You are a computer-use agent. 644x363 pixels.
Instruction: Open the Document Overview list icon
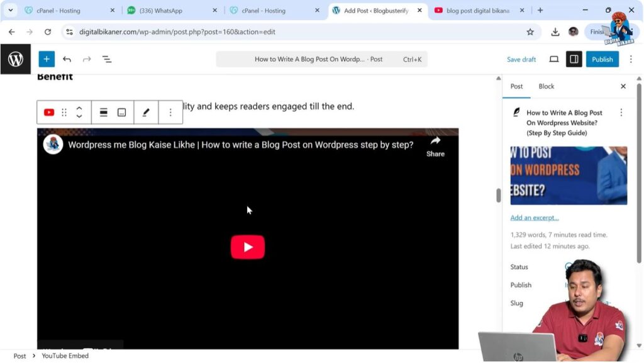click(x=107, y=59)
